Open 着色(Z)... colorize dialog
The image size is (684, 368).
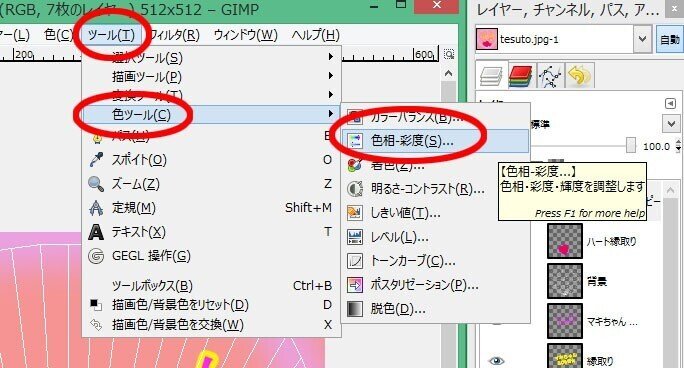point(435,165)
